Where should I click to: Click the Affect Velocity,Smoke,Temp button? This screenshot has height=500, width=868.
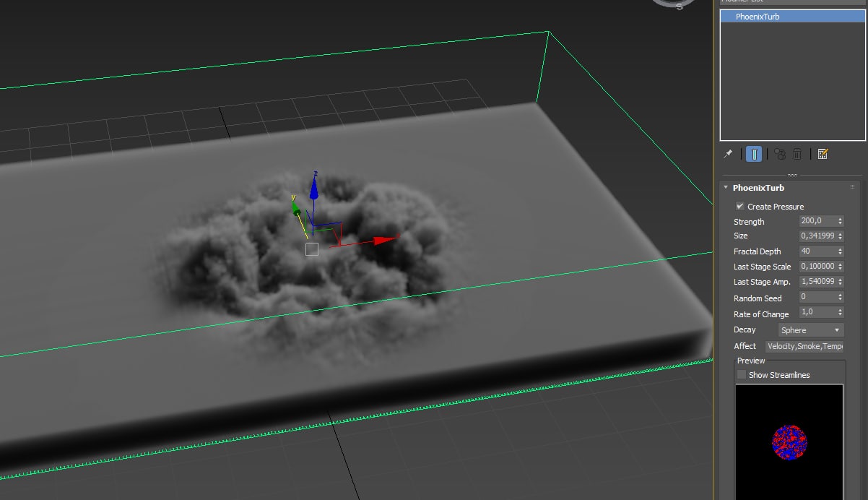(804, 346)
